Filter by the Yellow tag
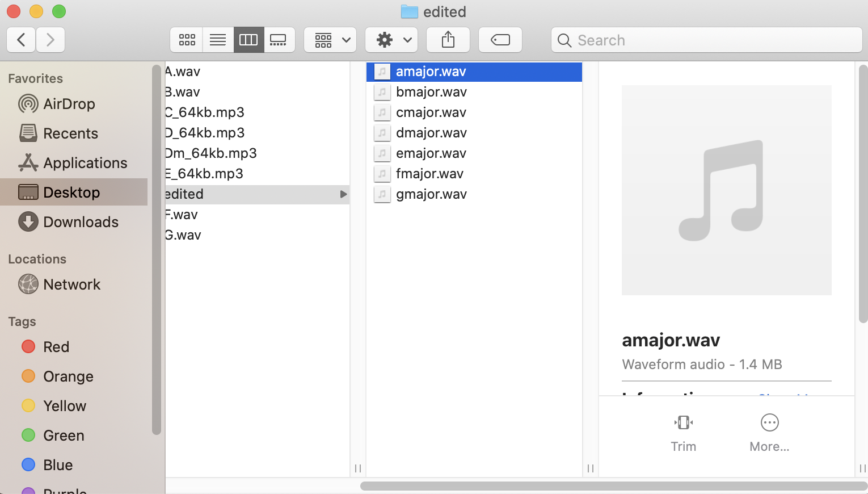 74,406
